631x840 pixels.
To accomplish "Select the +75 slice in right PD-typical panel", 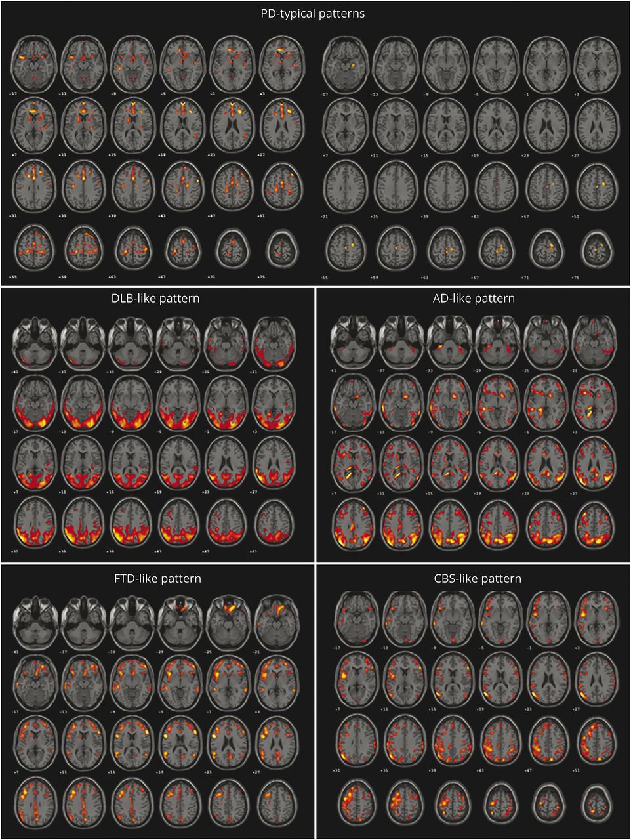I will click(x=597, y=250).
